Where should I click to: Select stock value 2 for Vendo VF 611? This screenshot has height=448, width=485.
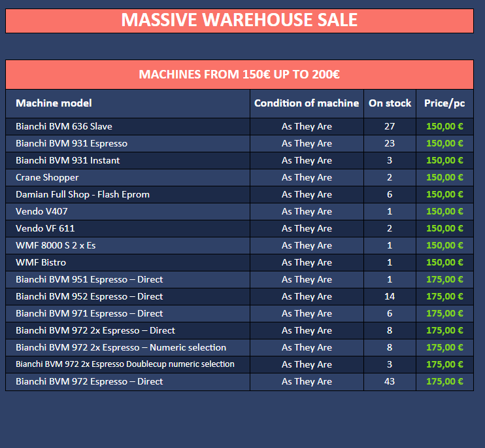point(390,228)
